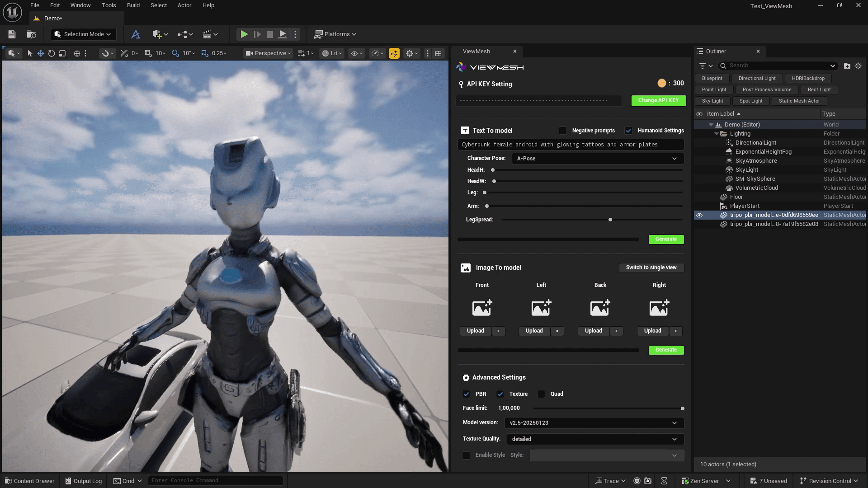
Task: Hide the selected tripo_pbr_model actor via eye icon
Action: coord(699,215)
